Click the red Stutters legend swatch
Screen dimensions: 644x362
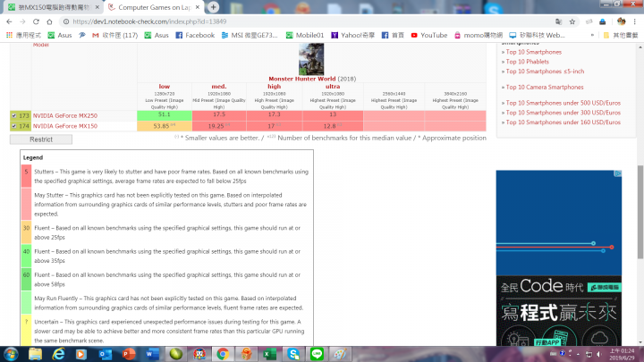(x=26, y=176)
